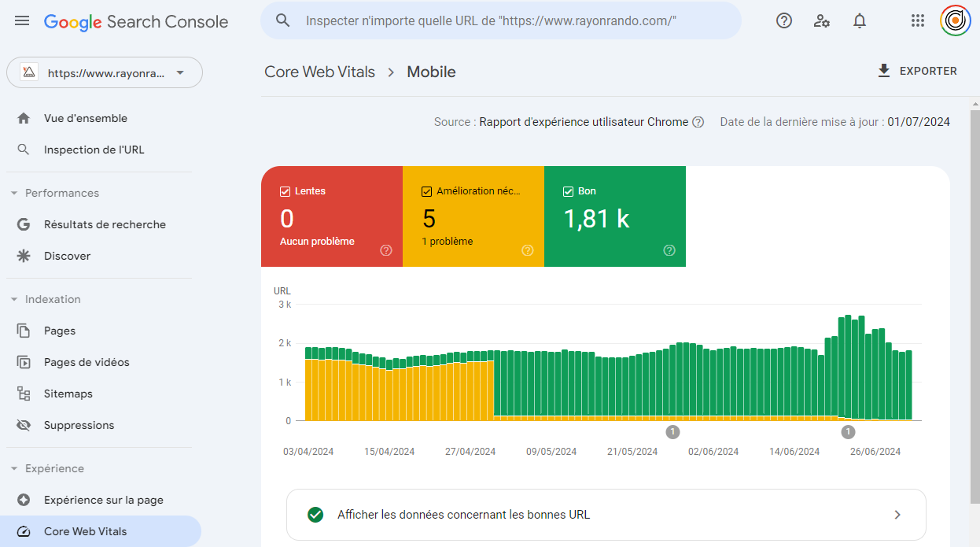
Task: Click the Expérience sur la page icon
Action: [x=24, y=500]
